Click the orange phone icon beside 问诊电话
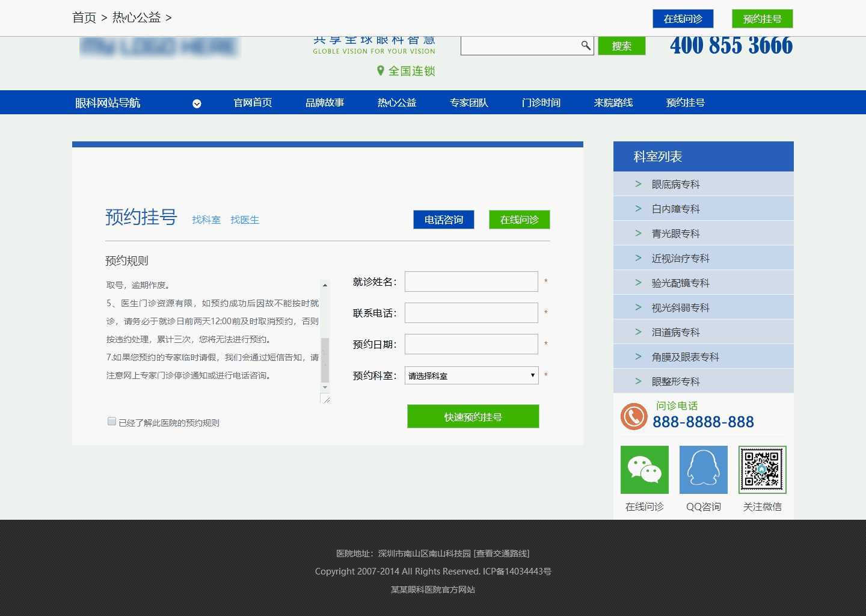Viewport: 866px width, 616px height. click(634, 416)
